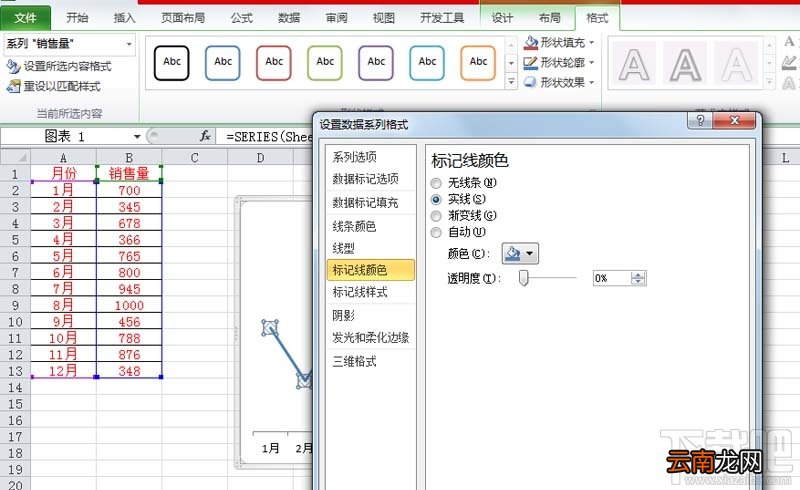Apply the second WordArt style A
Viewport: 800px width, 490px height.
(685, 64)
